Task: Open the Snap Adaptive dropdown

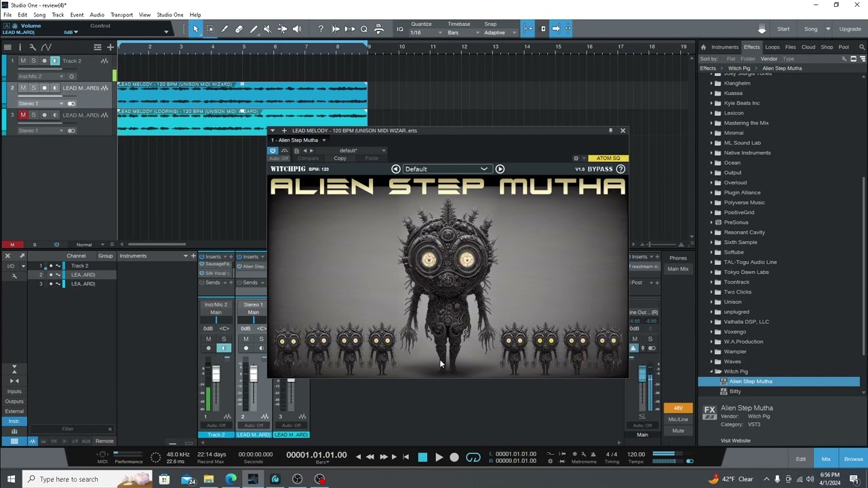Action: tap(500, 33)
